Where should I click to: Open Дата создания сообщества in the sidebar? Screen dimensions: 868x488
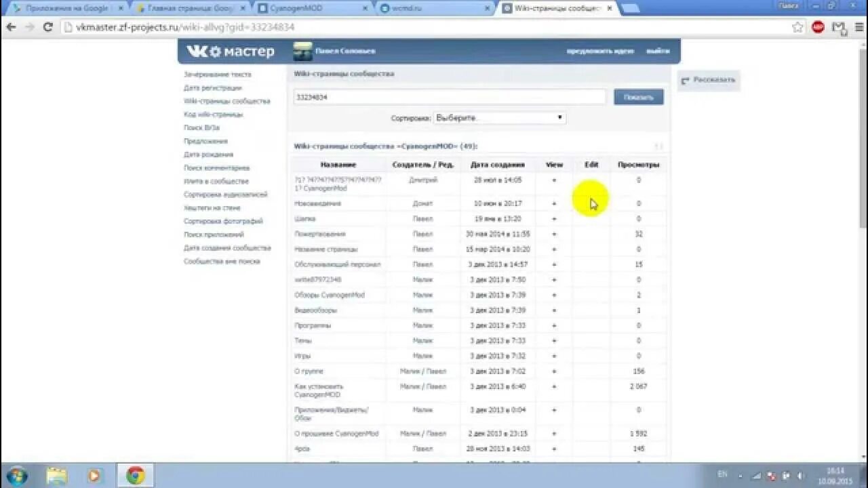coord(227,248)
